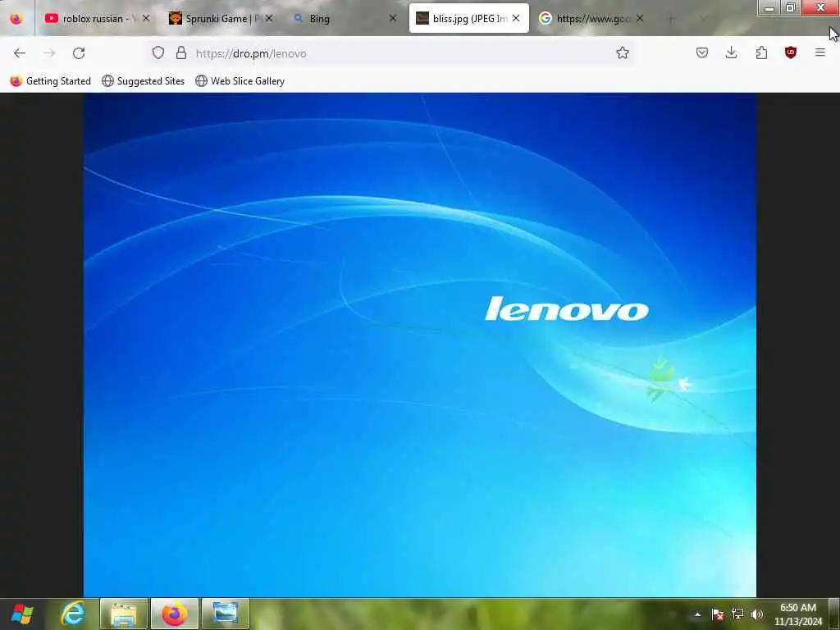Open the Suggested Sites bookmark
Viewport: 840px width, 630px height.
(143, 81)
